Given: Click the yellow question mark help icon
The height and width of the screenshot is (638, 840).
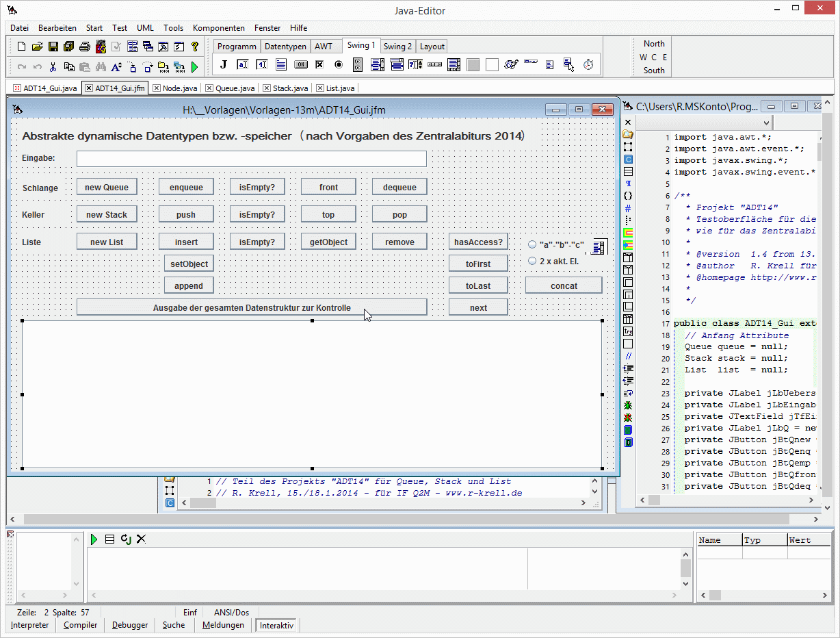Looking at the screenshot, I should pos(195,47).
